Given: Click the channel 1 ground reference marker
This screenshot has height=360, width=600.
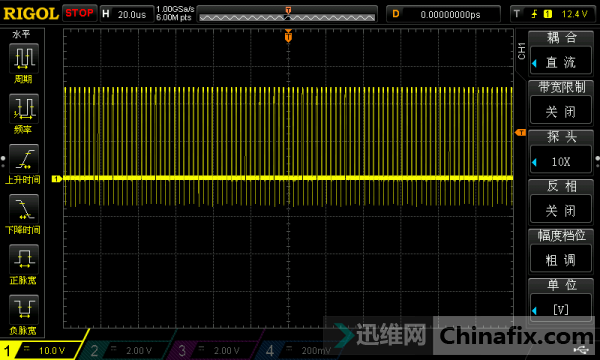Looking at the screenshot, I should [57, 179].
